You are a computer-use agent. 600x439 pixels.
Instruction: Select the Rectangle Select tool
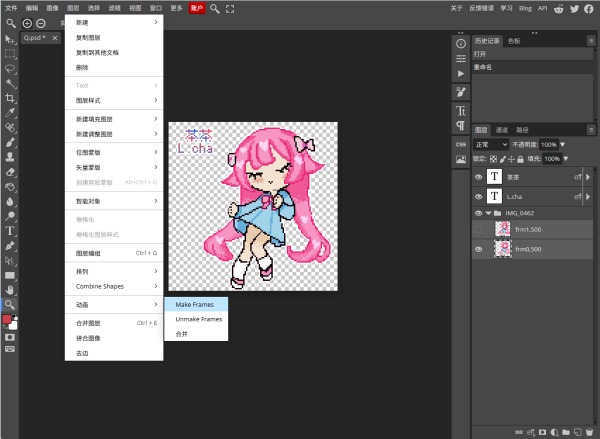point(10,54)
